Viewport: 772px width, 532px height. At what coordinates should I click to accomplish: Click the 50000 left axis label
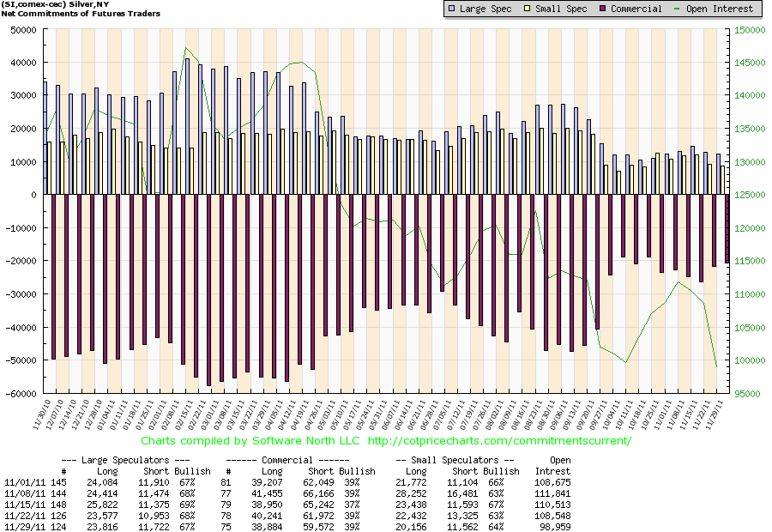(24, 30)
